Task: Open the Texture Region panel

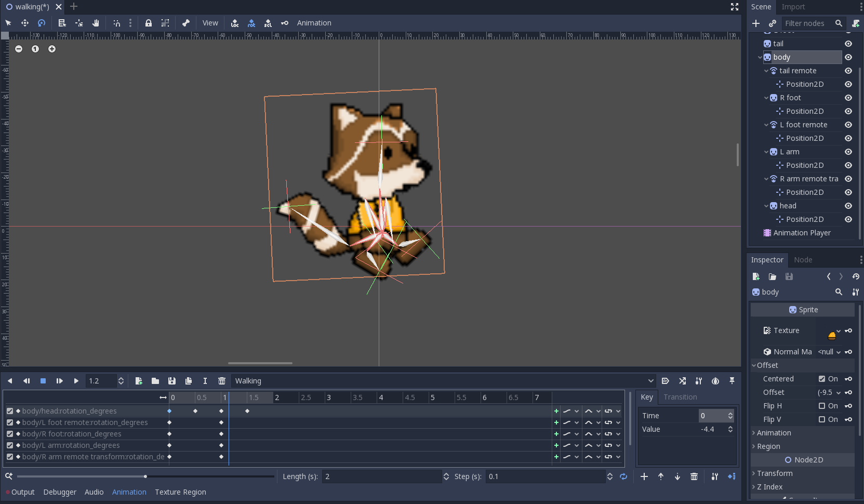Action: click(x=180, y=492)
